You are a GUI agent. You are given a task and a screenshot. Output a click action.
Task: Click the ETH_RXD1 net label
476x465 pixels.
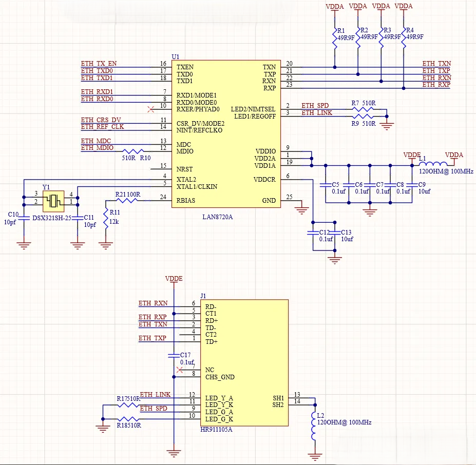pos(97,92)
